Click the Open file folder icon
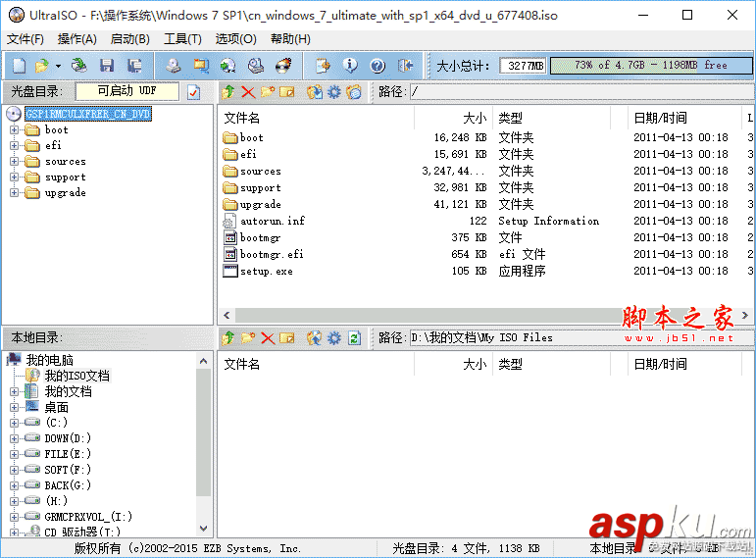The width and height of the screenshot is (756, 558). click(x=42, y=65)
